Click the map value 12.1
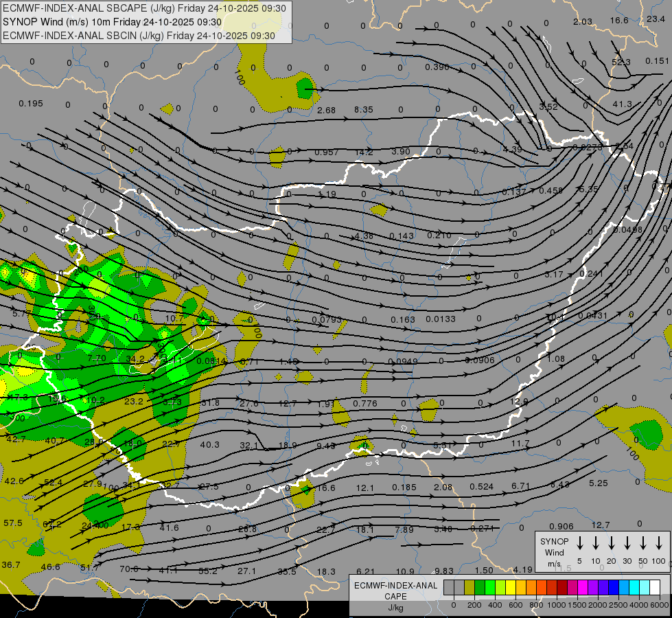Viewport: 672px width, 618px height. [x=364, y=488]
